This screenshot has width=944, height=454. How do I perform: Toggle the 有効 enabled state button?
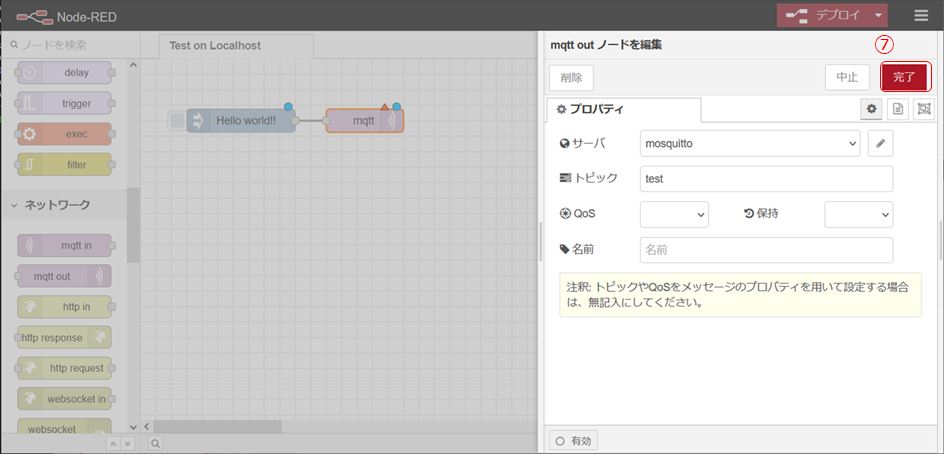(574, 440)
